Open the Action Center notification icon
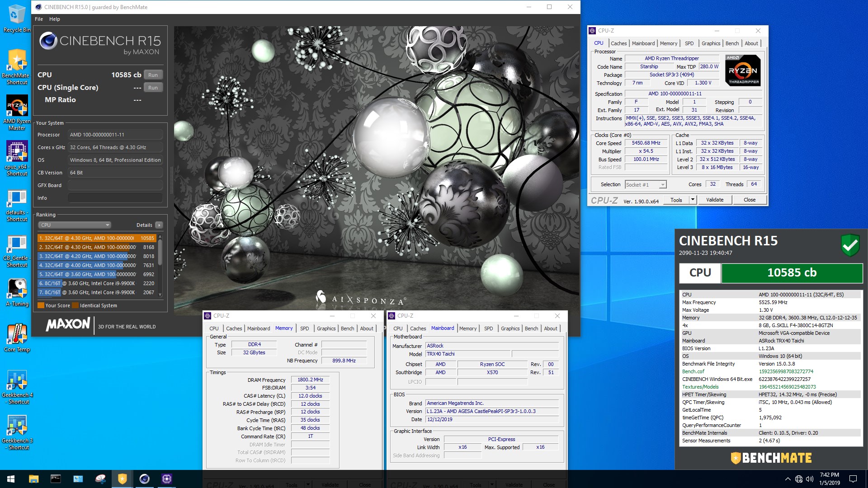This screenshot has height=488, width=868. 853,479
